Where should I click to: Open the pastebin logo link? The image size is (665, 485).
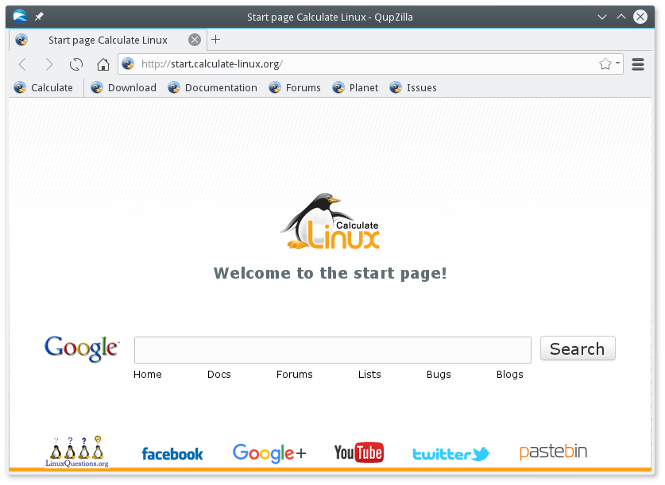pos(553,452)
